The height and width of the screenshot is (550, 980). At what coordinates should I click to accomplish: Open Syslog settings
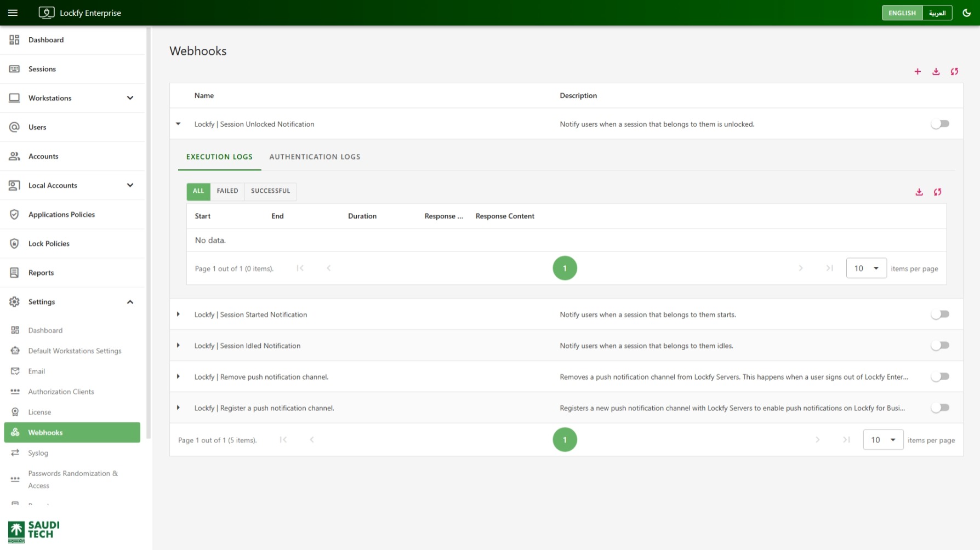[72, 453]
